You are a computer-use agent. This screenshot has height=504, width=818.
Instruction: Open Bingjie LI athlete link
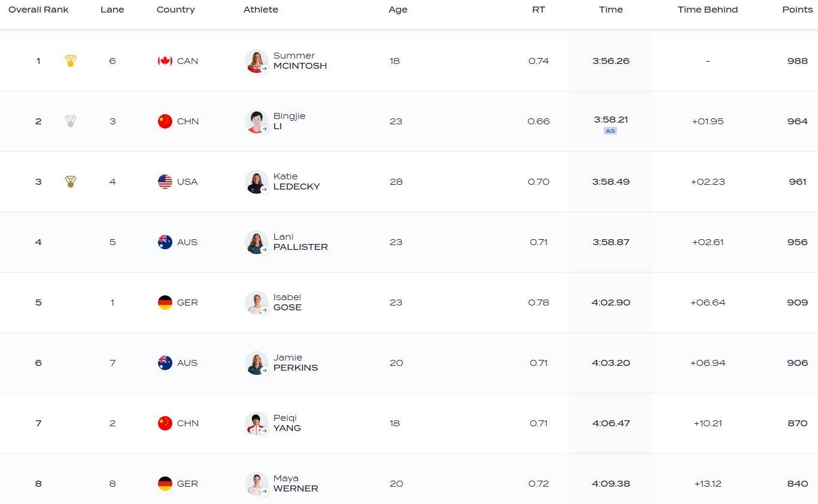click(290, 121)
